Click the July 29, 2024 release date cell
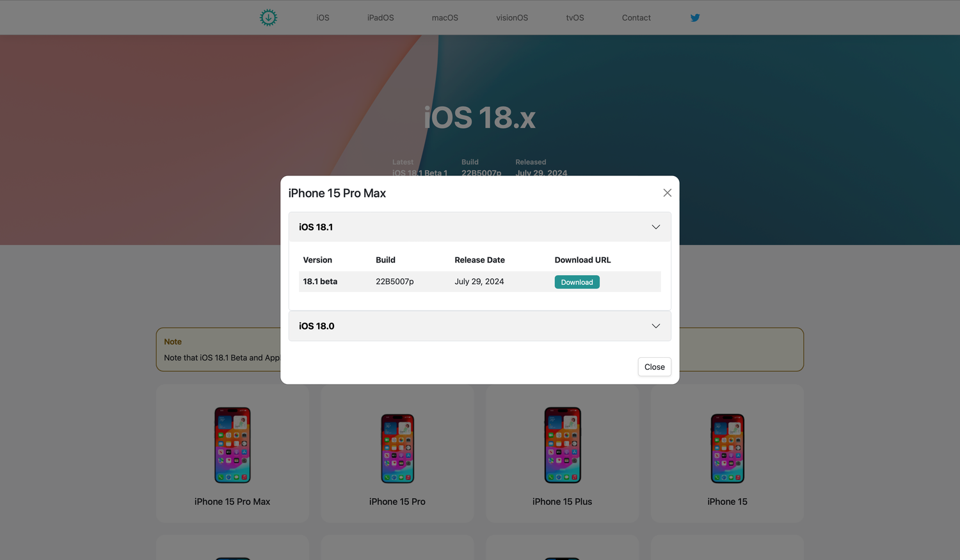This screenshot has height=560, width=960. pyautogui.click(x=479, y=282)
